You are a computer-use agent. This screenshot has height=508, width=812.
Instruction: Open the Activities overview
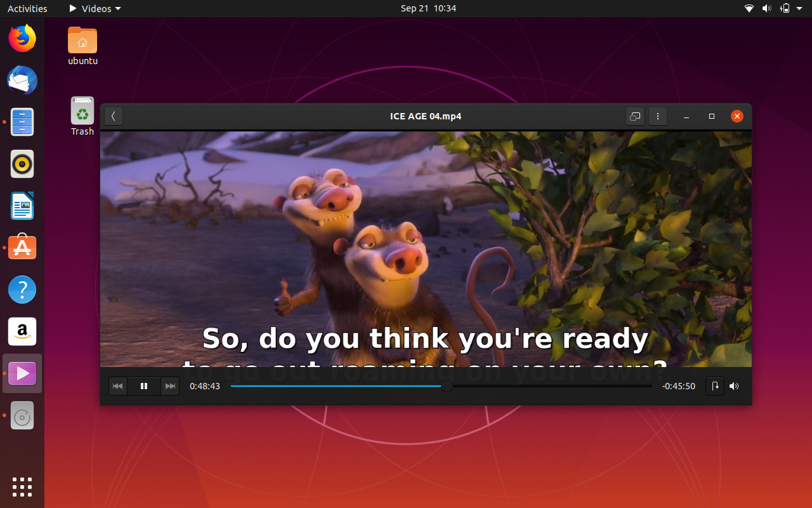[x=27, y=8]
